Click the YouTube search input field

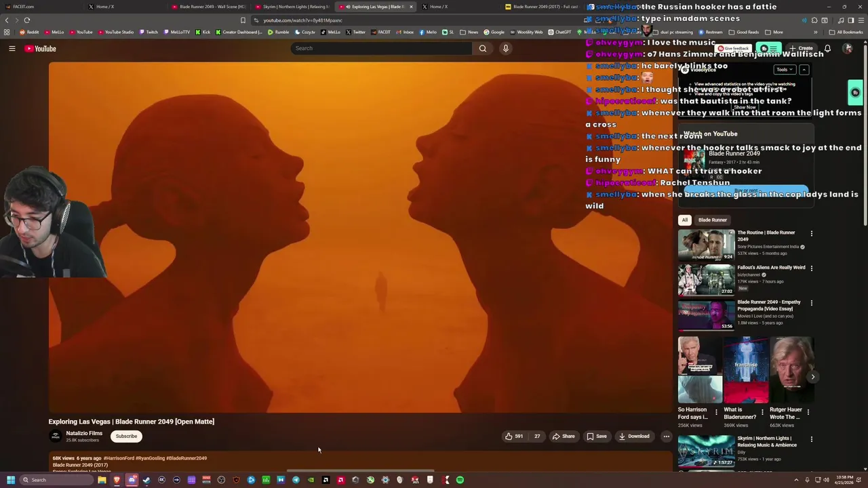tap(381, 48)
